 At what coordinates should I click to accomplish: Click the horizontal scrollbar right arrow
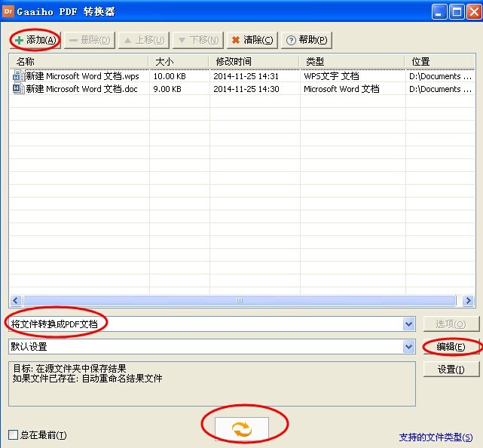[468, 300]
